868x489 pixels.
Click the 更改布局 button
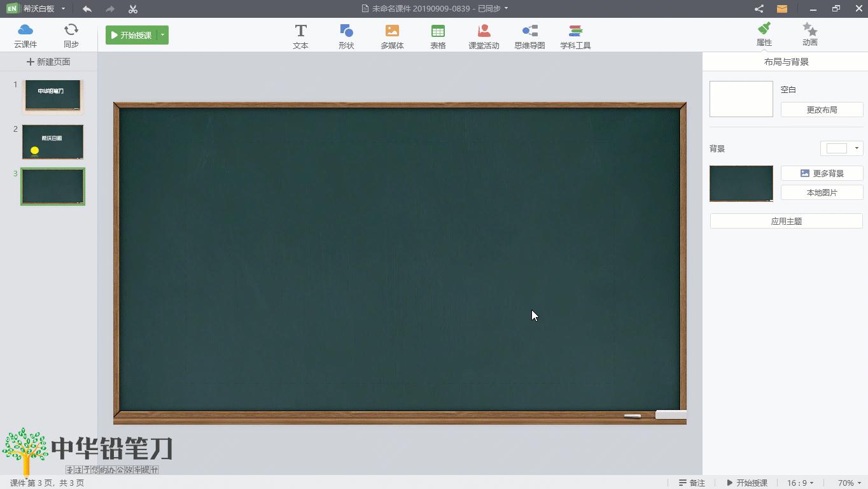(822, 110)
